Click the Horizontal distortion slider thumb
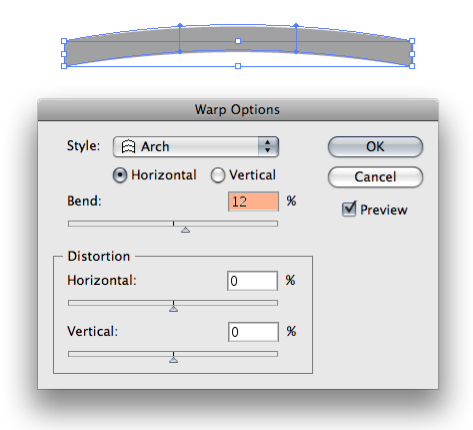Screen dimensions: 473x430 click(x=173, y=309)
